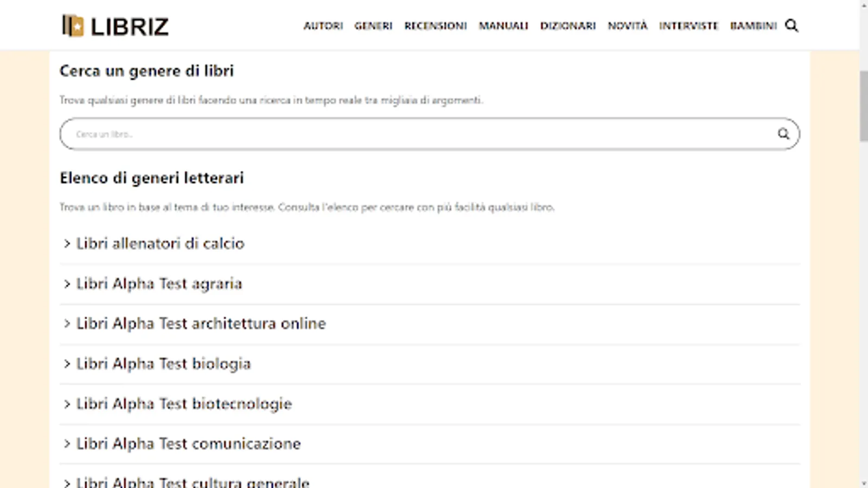Open Libri Alpha Test cultura generale link
868x488 pixels.
point(193,482)
